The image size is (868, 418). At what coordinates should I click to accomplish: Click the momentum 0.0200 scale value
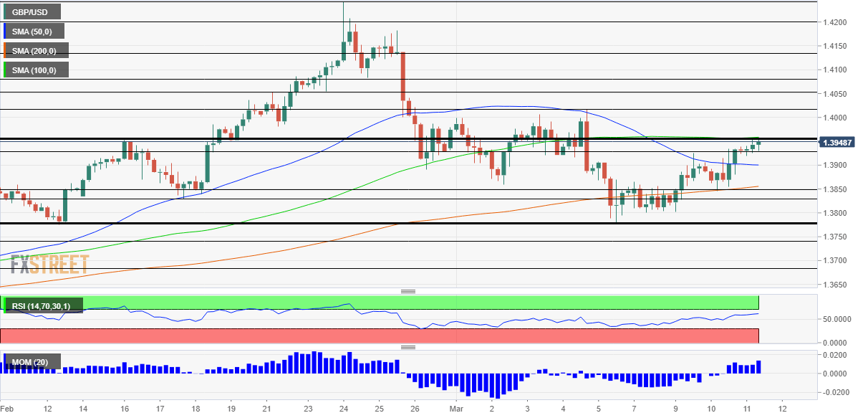click(x=836, y=356)
